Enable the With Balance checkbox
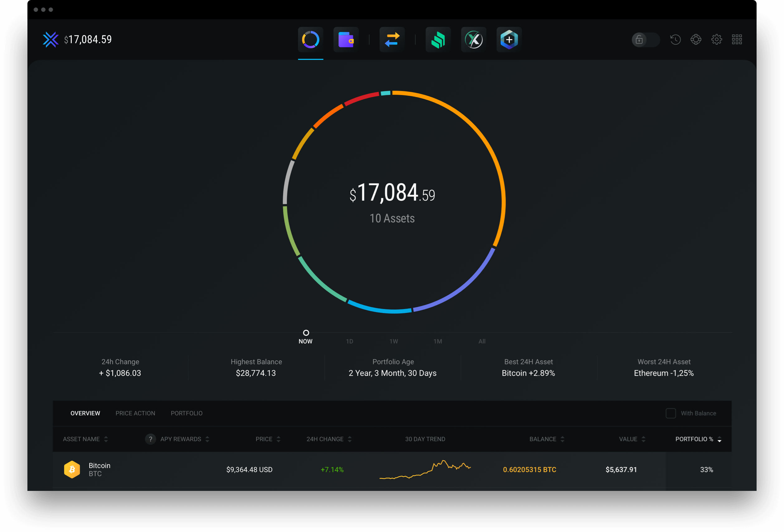The height and width of the screenshot is (532, 784). (x=671, y=413)
